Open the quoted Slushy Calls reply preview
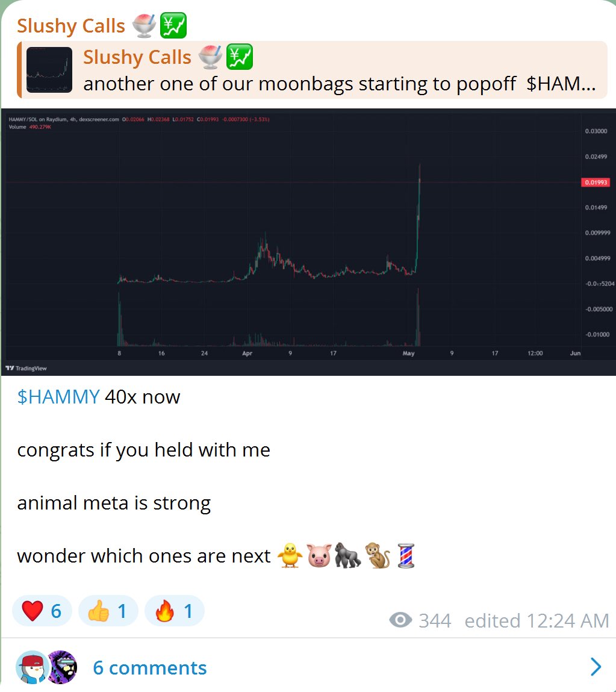 pos(313,70)
